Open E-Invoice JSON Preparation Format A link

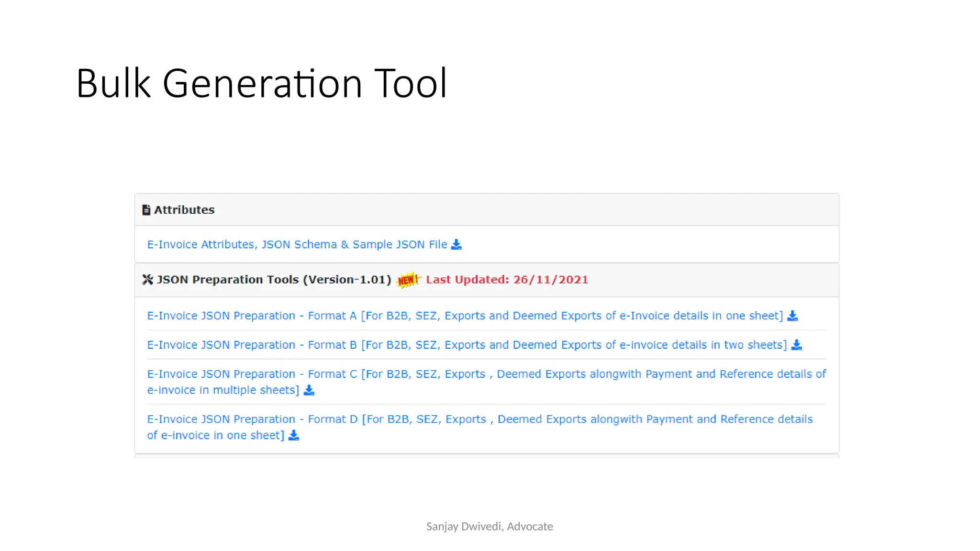[465, 316]
